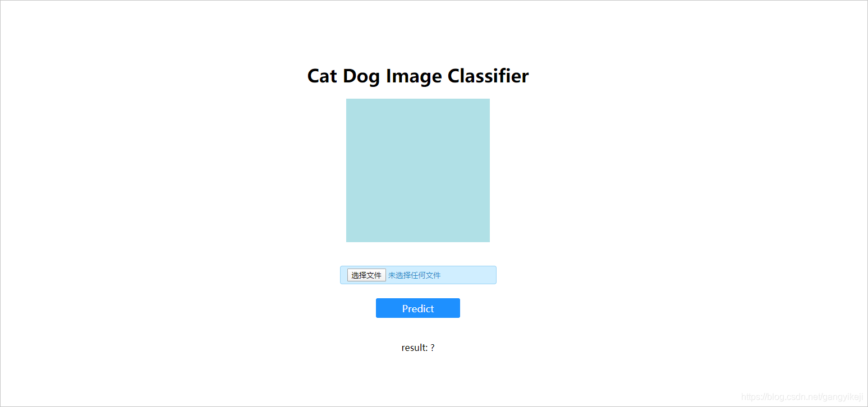Select the file name field beside 选择文件
The width and height of the screenshot is (868, 407).
click(x=415, y=275)
